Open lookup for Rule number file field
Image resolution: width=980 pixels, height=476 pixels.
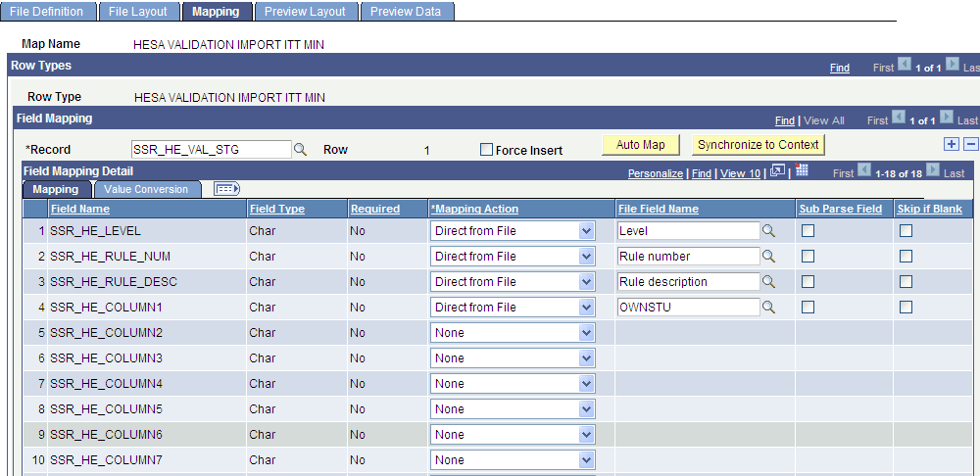tap(768, 257)
